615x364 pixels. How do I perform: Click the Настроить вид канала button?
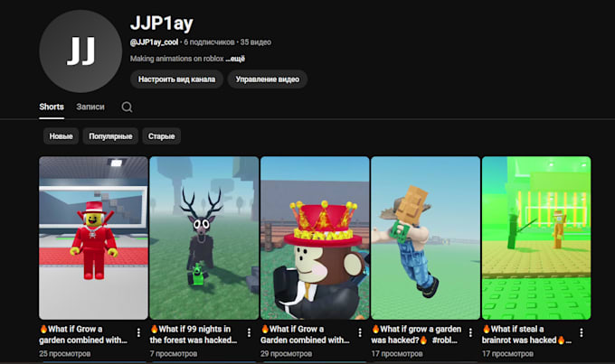pos(176,79)
